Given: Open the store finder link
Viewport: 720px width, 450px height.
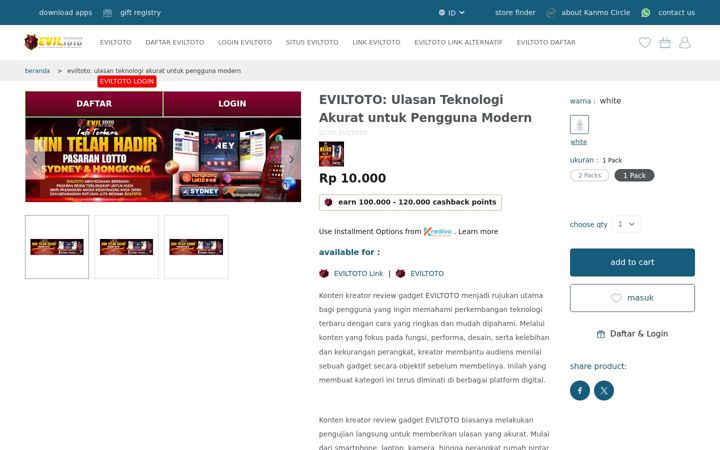Looking at the screenshot, I should point(515,13).
